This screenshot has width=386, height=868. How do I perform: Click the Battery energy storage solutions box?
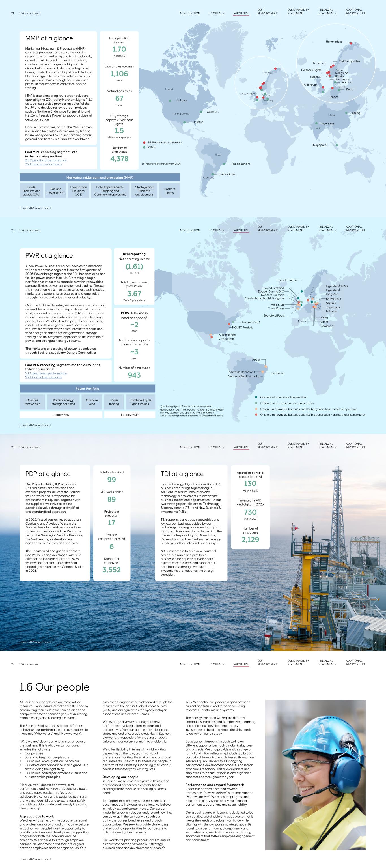click(x=63, y=402)
